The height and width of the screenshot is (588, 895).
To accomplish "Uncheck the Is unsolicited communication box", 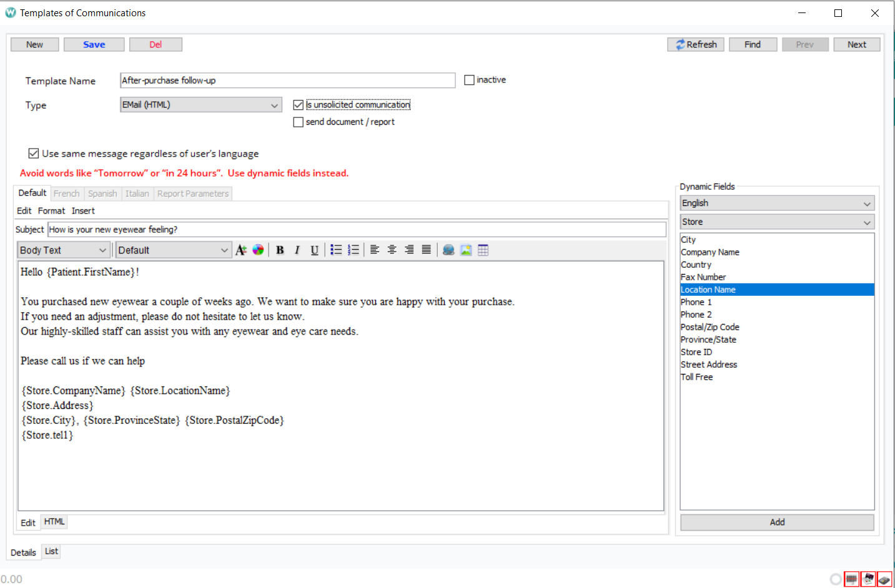I will (x=298, y=104).
